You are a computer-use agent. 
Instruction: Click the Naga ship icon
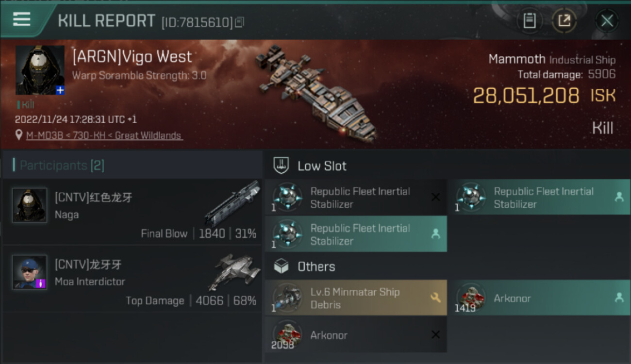[232, 203]
